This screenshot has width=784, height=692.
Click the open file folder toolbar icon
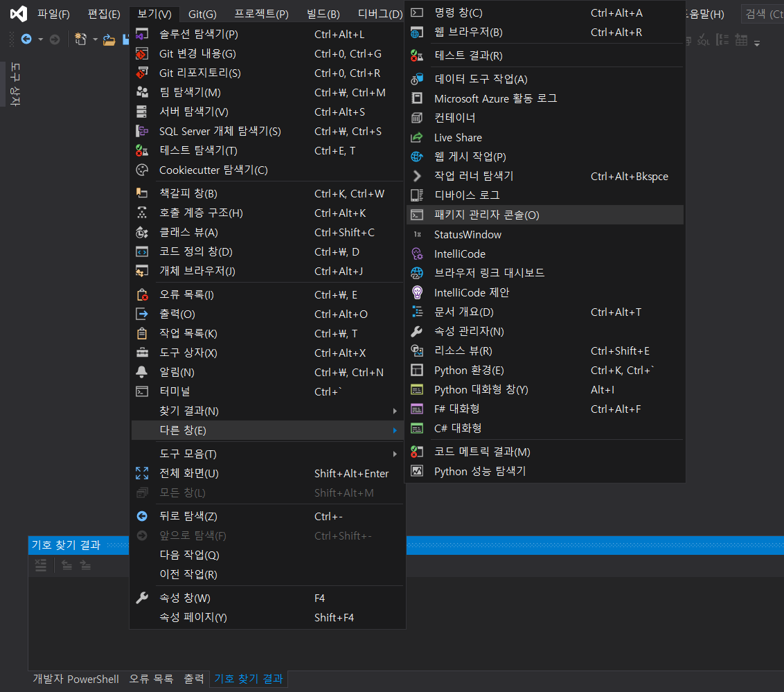coord(109,39)
